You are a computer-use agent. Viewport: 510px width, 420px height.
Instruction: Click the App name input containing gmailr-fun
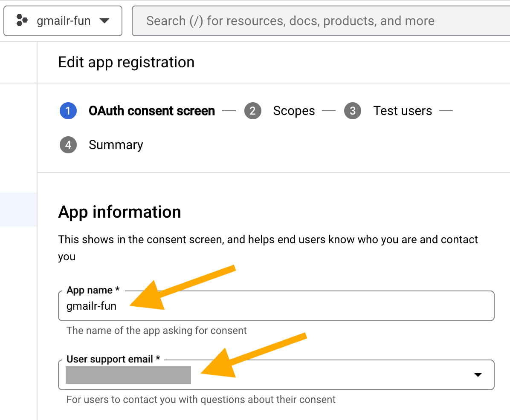pyautogui.click(x=276, y=306)
